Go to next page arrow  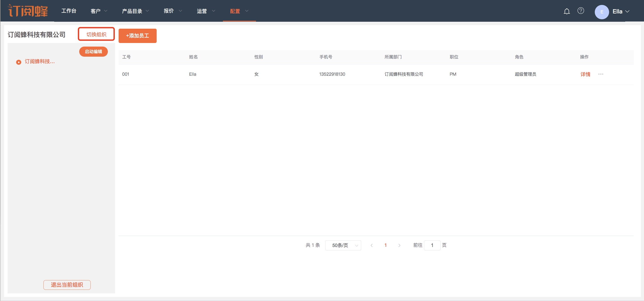click(399, 245)
